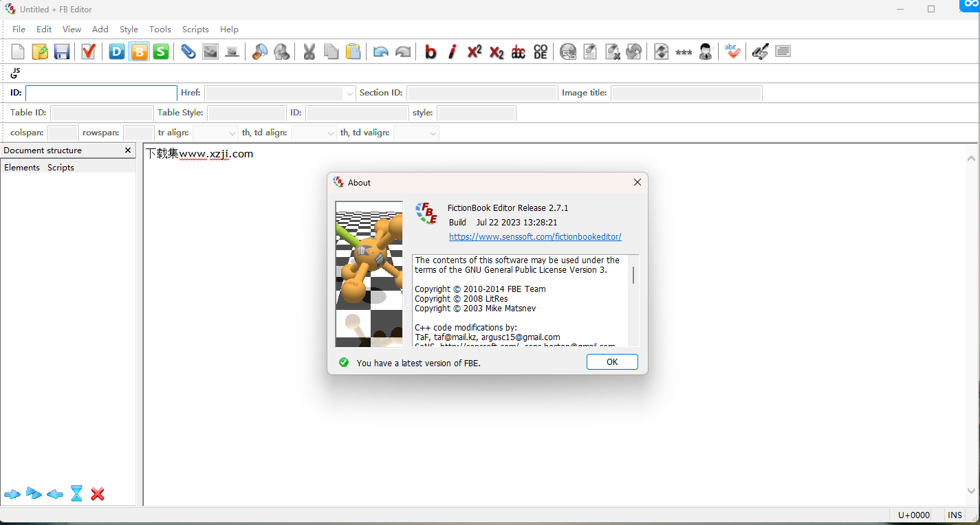The image size is (980, 525).
Task: Open Find with the magnifier icon
Action: (260, 52)
